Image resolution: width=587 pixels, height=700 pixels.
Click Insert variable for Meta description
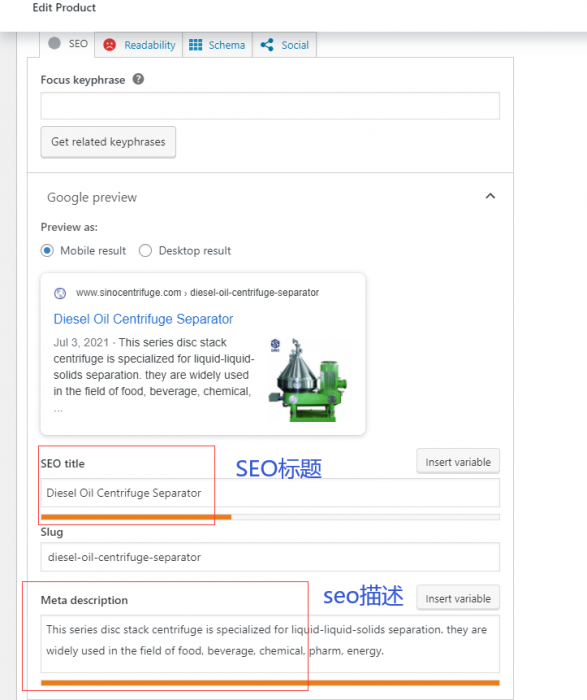458,598
